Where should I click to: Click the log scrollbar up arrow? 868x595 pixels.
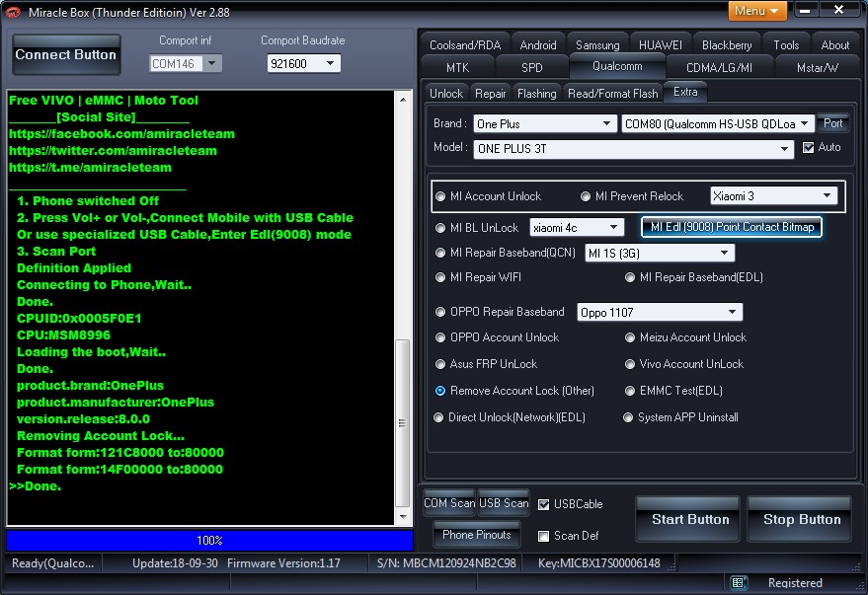click(403, 100)
